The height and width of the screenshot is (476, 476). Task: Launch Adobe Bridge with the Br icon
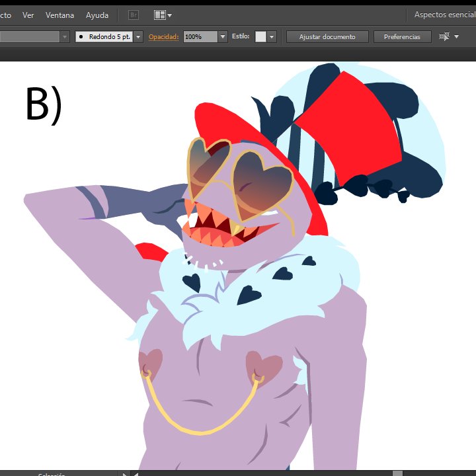click(x=134, y=15)
